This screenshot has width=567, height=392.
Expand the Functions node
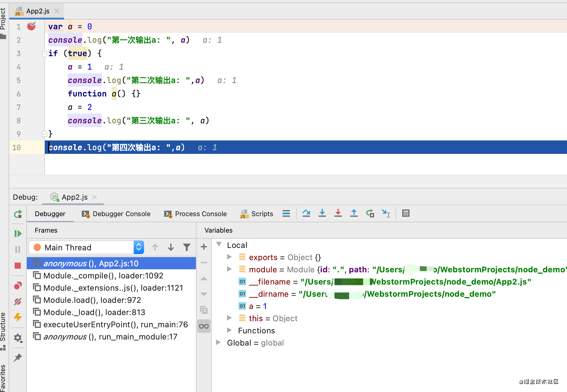[229, 330]
